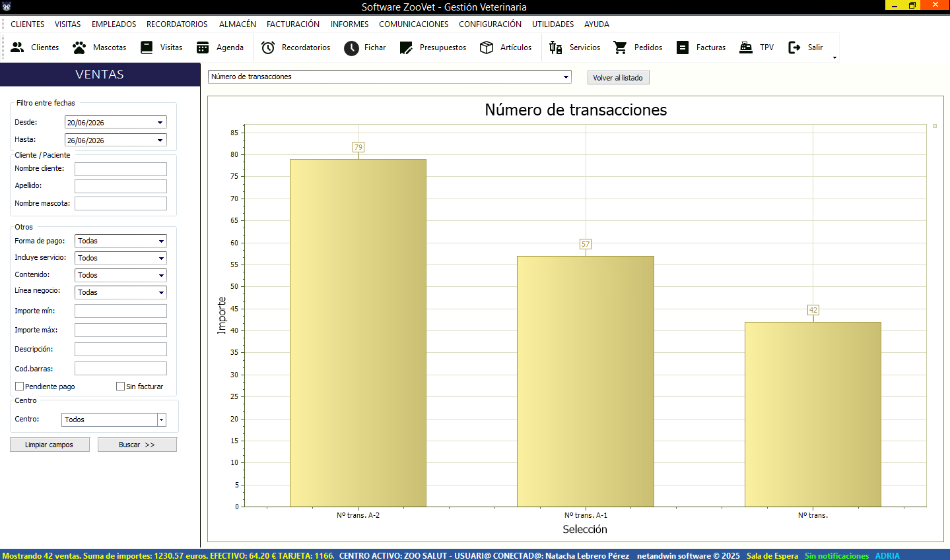The width and height of the screenshot is (950, 560).
Task: Open the Centro dropdown
Action: (161, 420)
